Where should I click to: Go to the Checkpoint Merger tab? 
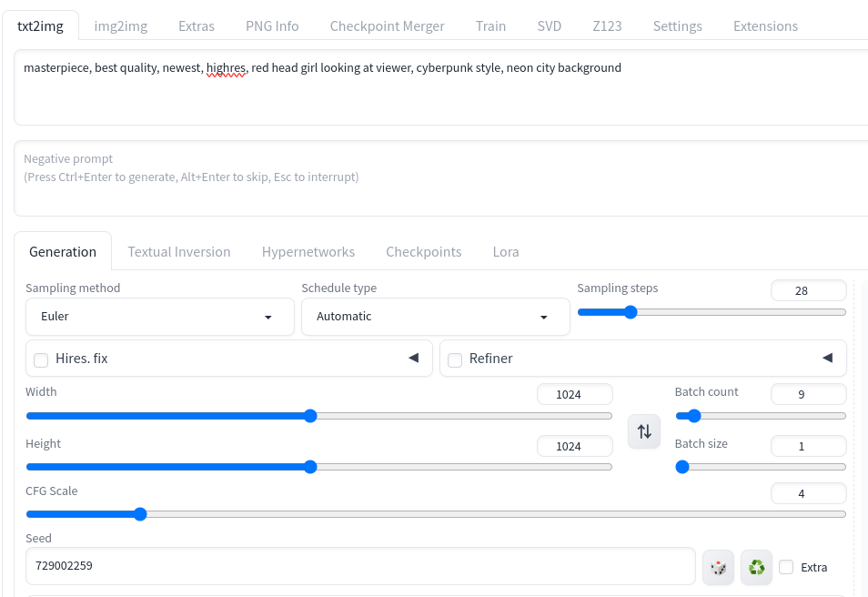point(387,26)
